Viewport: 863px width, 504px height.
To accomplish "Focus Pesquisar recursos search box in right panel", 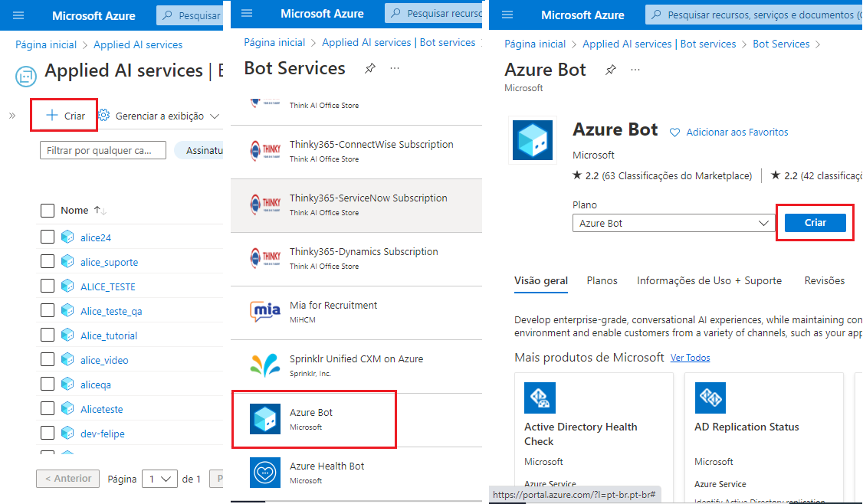I will point(753,15).
